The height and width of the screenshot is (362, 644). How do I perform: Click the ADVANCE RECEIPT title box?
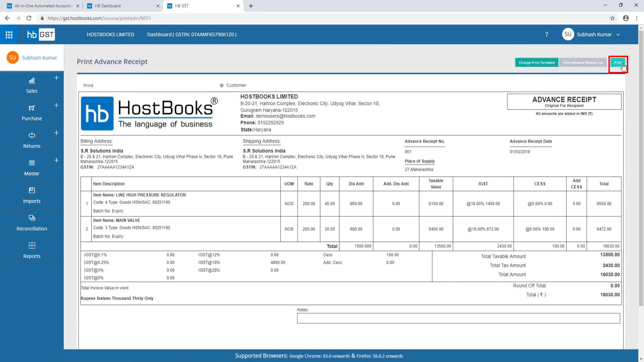point(564,102)
